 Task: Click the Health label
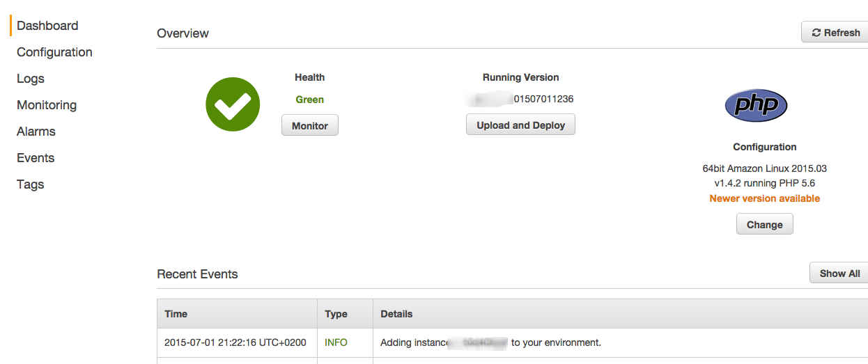click(x=310, y=77)
